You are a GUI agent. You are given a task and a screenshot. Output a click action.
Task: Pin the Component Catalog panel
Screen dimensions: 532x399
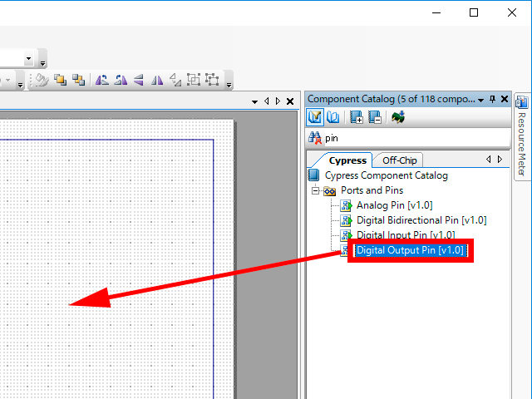click(493, 99)
